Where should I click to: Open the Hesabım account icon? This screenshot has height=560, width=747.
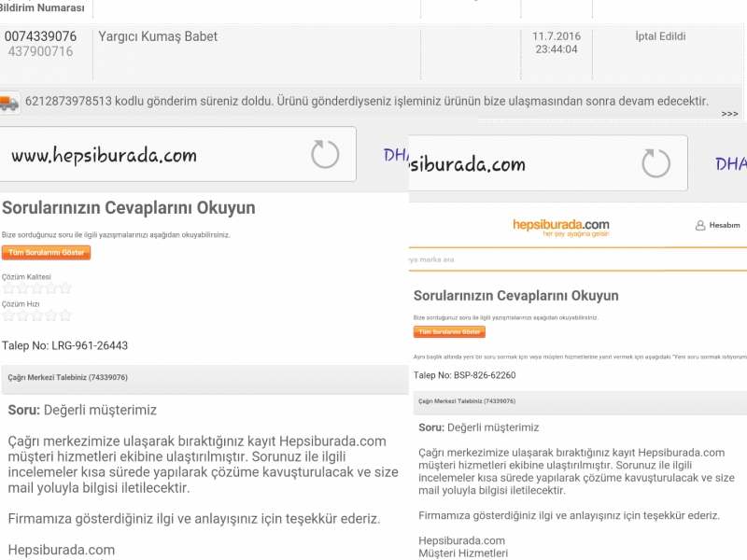pos(699,225)
